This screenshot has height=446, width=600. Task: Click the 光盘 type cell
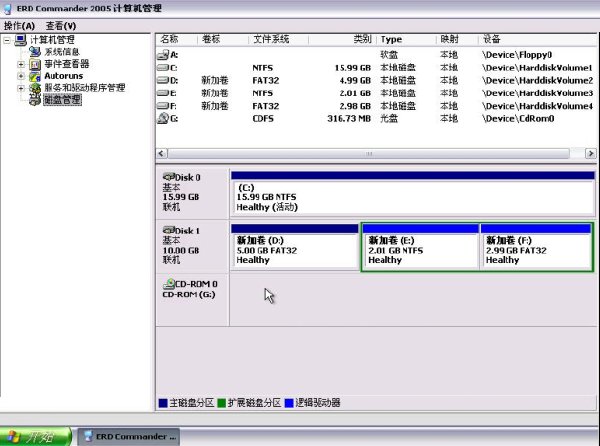click(389, 118)
